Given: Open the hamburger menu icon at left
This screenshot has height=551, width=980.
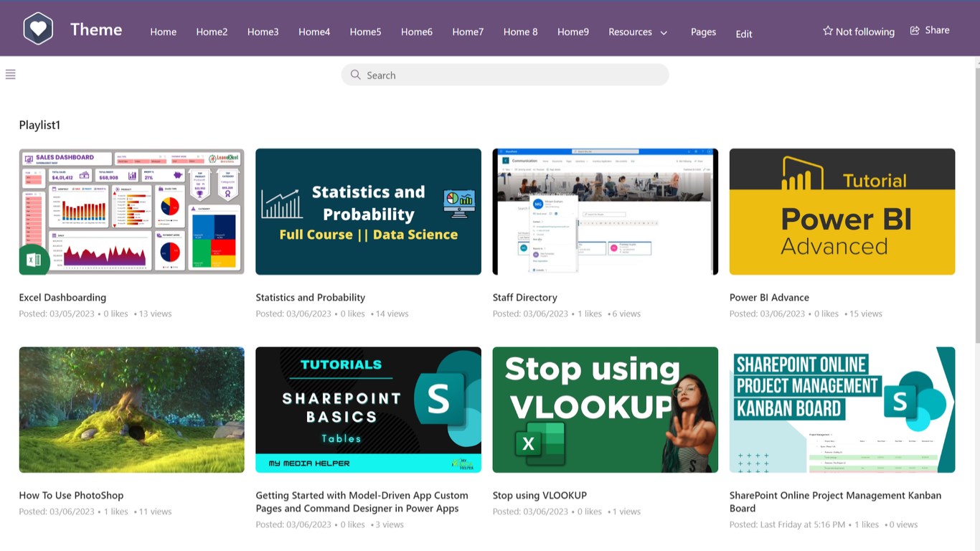Looking at the screenshot, I should [x=10, y=75].
